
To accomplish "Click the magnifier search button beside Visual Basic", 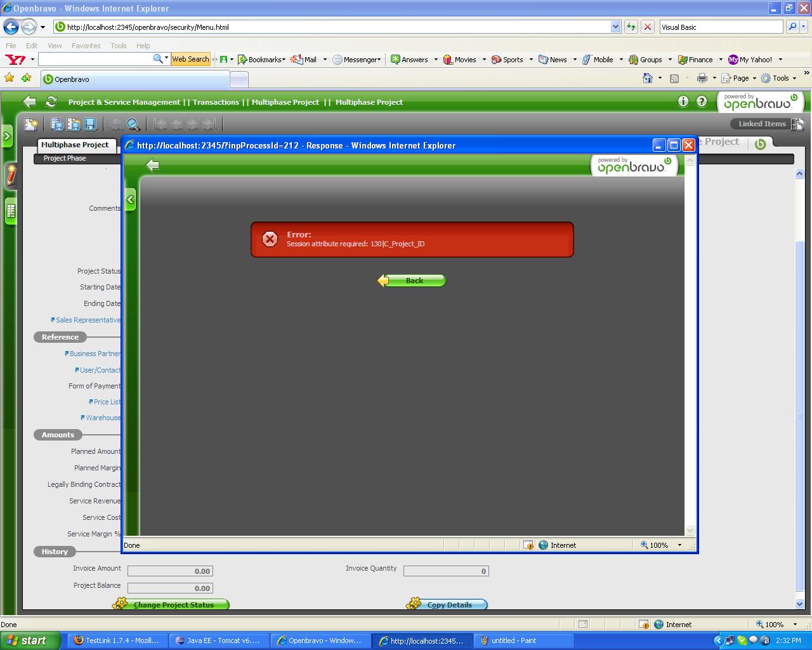I will pyautogui.click(x=792, y=27).
